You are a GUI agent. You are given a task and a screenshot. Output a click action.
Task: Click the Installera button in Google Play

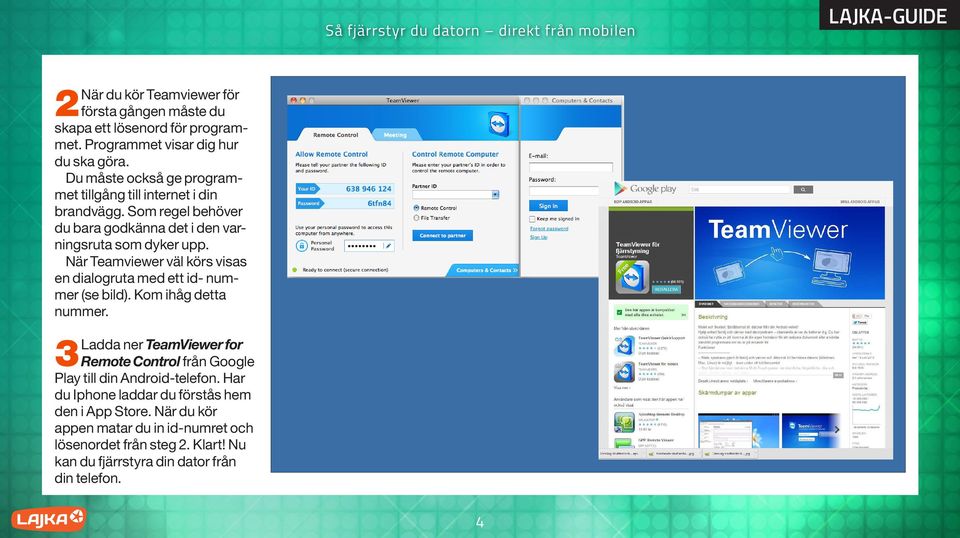pos(666,289)
